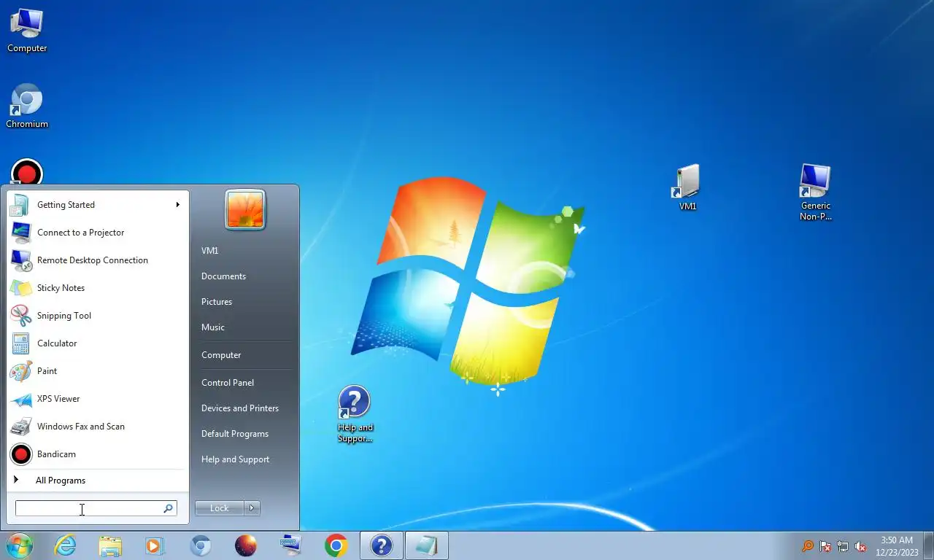
Task: Start the Calculator app
Action: click(97, 343)
